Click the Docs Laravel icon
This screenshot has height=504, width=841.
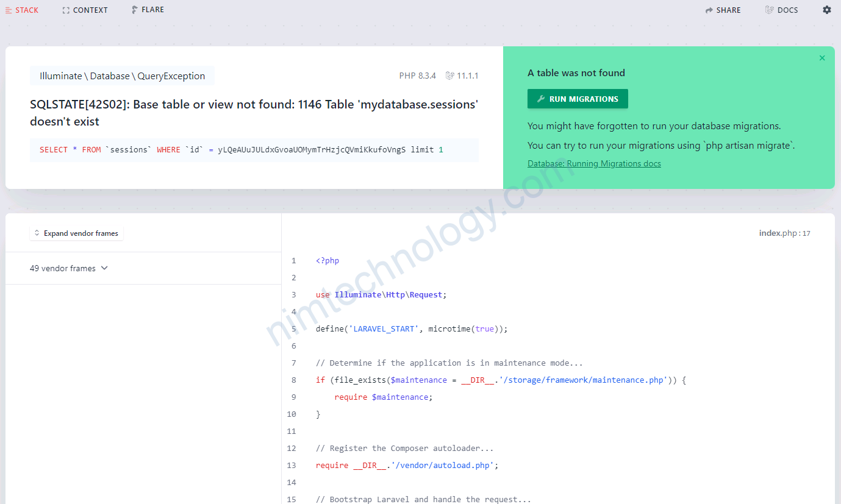coord(770,10)
